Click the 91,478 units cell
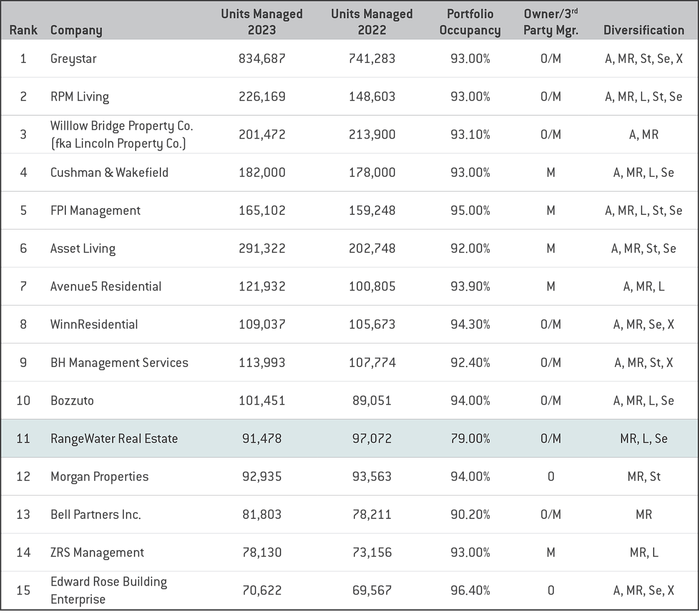 click(x=262, y=438)
